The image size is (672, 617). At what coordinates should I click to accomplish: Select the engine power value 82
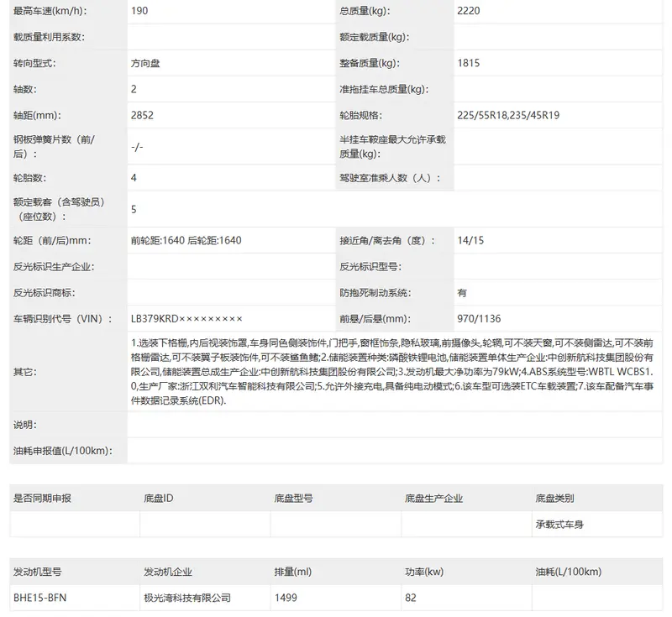pos(412,598)
